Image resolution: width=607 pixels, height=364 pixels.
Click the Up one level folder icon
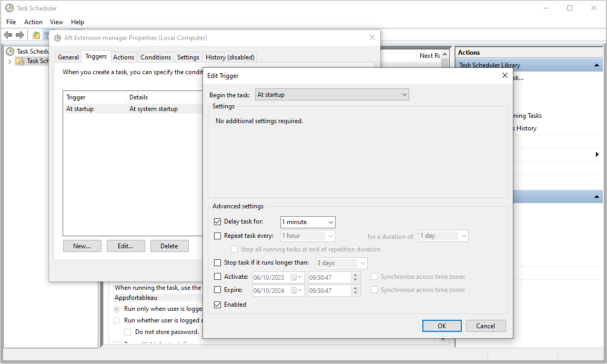[36, 35]
